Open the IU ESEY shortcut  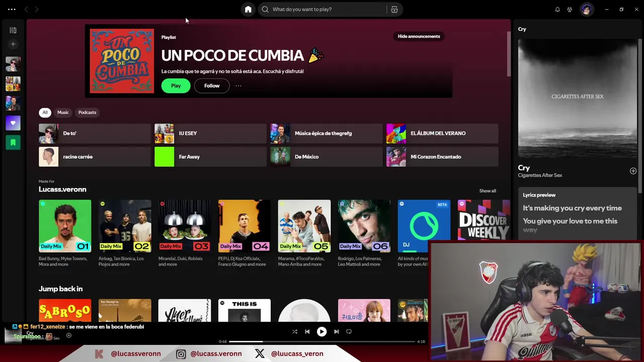pos(210,133)
